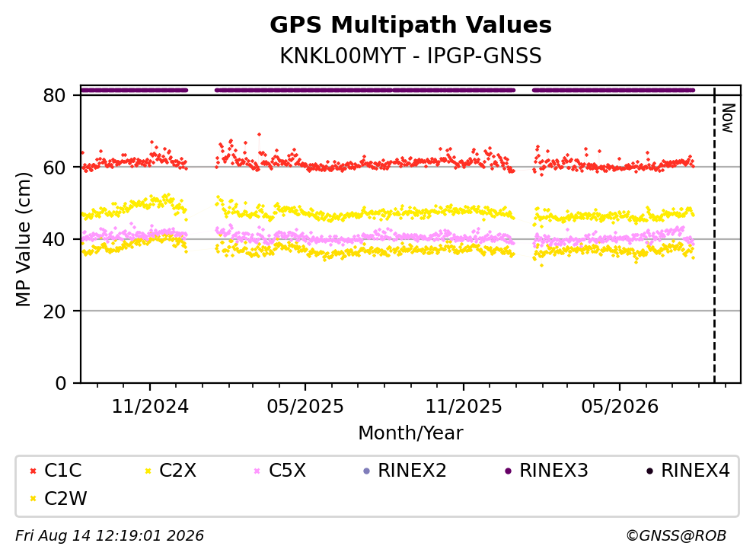
Task: Click the RINEX4 dark legend dot
Action: coord(650,471)
